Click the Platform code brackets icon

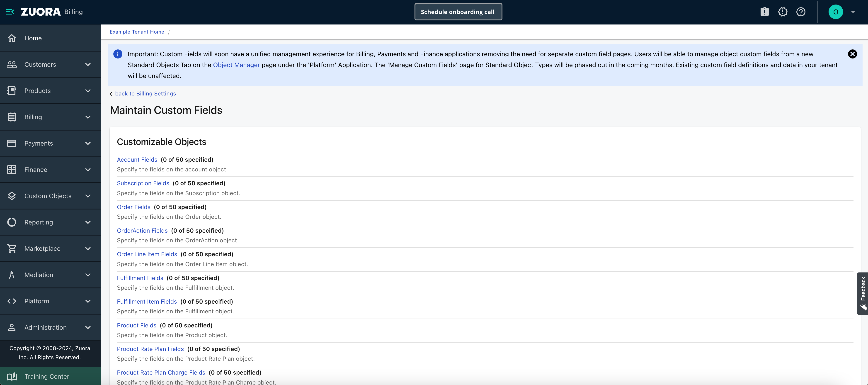coord(12,301)
